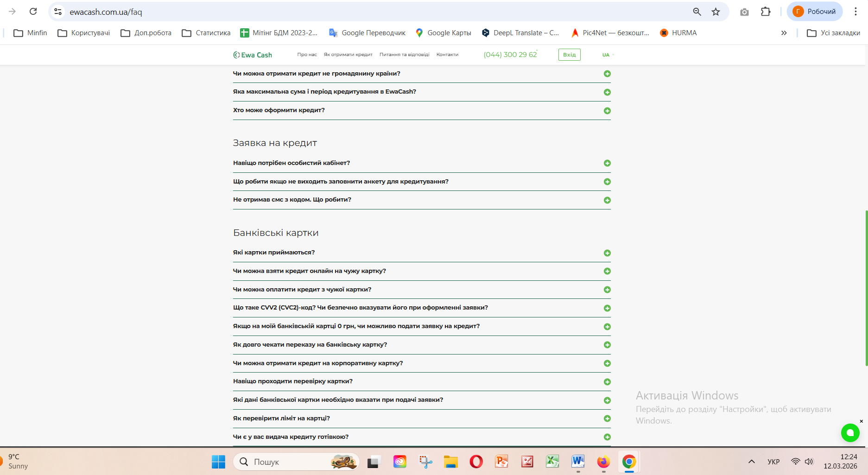Go to the Про нас page
Image resolution: width=868 pixels, height=475 pixels.
(x=307, y=55)
